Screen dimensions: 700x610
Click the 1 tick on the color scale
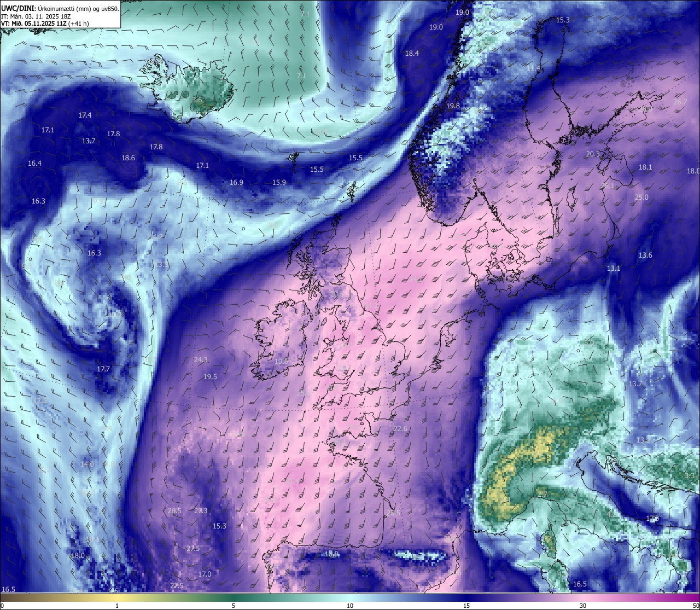pyautogui.click(x=117, y=606)
